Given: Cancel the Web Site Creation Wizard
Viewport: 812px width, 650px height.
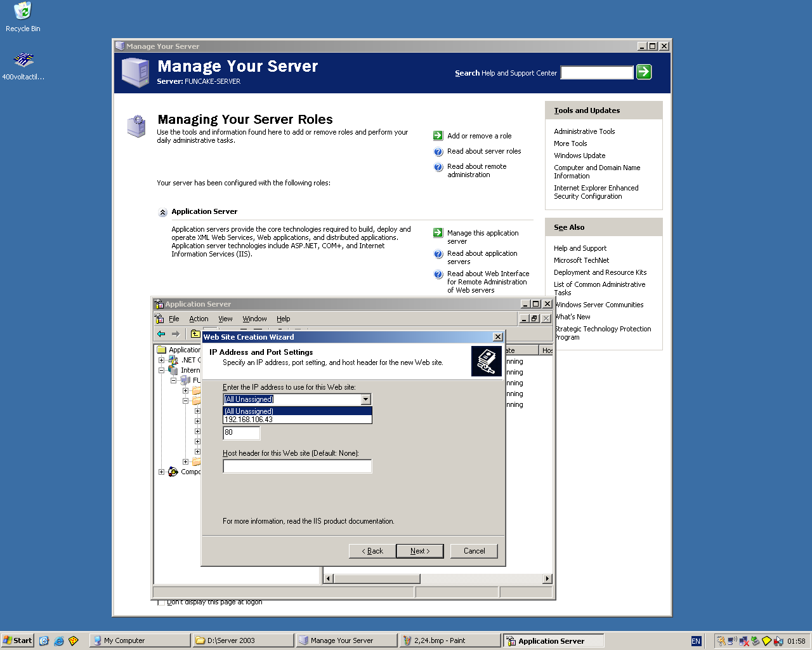Looking at the screenshot, I should coord(474,551).
